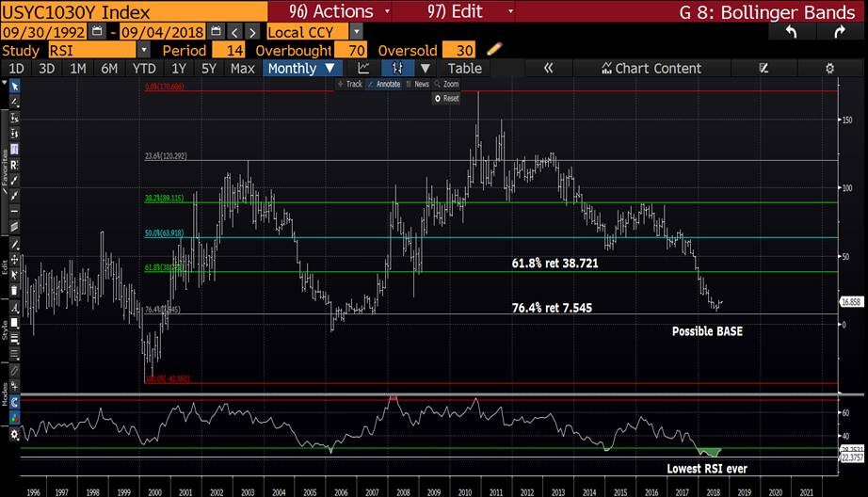
Task: Select the 1Y range tab
Action: tap(178, 68)
